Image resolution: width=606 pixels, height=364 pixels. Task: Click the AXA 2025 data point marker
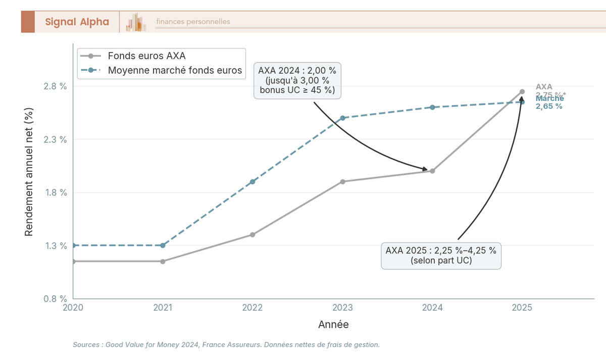click(x=522, y=91)
